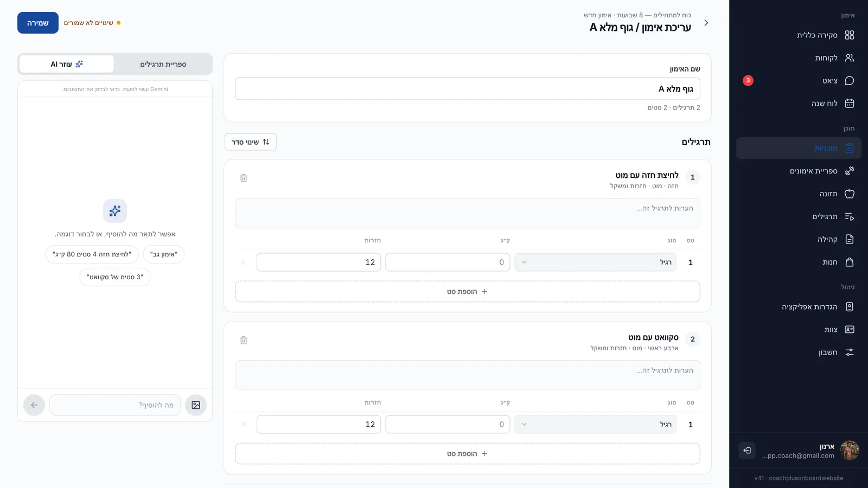The image size is (868, 488).
Task: Open חנות shopping bag icon
Action: tap(850, 262)
